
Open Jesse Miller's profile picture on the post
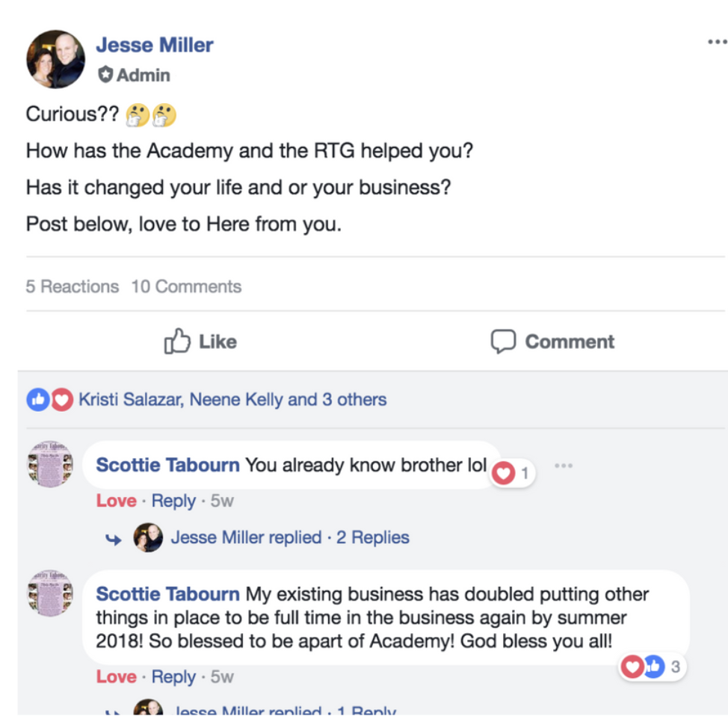point(55,59)
